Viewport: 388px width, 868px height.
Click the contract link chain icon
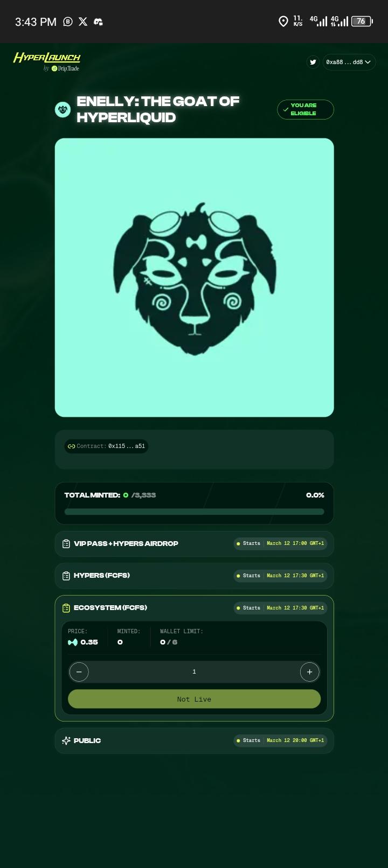[x=71, y=446]
